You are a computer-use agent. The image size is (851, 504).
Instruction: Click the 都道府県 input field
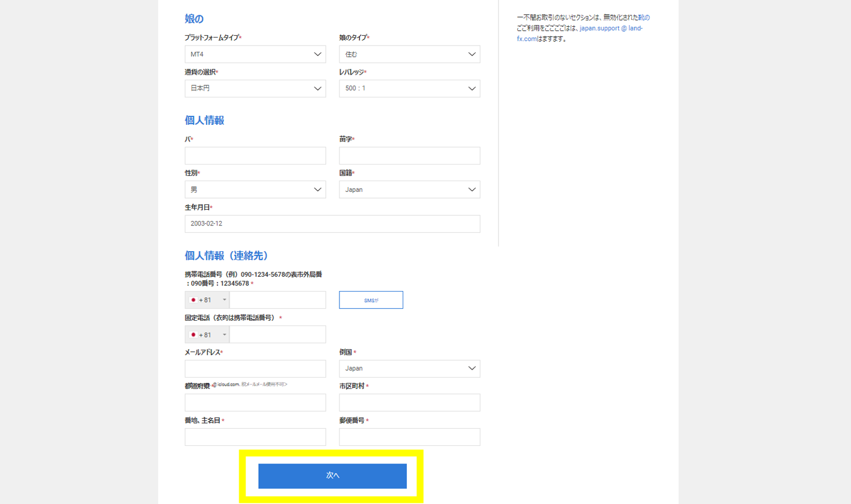click(255, 403)
